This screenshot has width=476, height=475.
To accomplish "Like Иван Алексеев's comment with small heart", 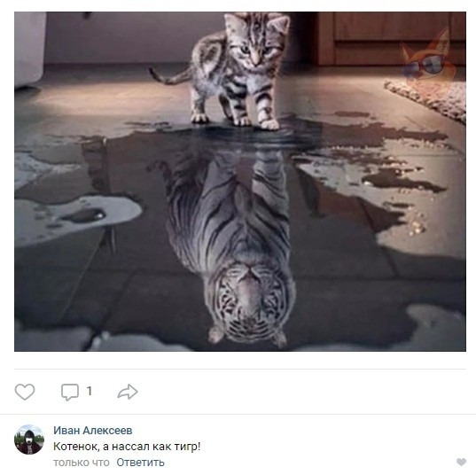I will pyautogui.click(x=461, y=462).
